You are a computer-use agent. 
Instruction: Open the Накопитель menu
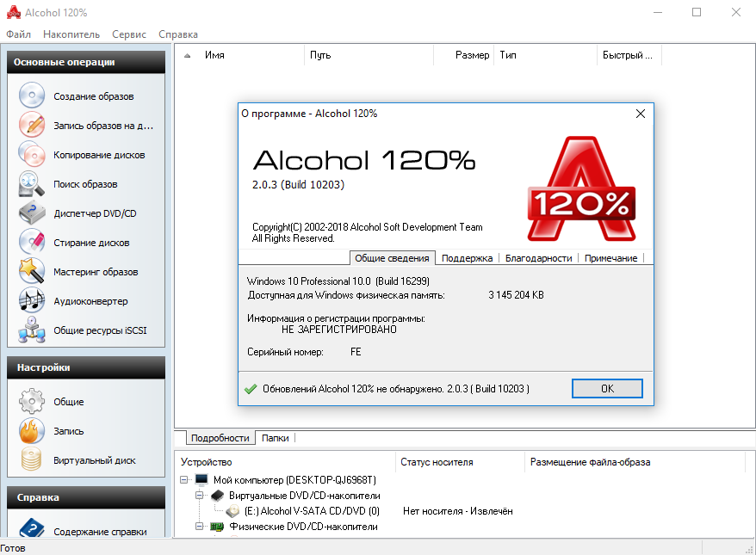tap(71, 34)
